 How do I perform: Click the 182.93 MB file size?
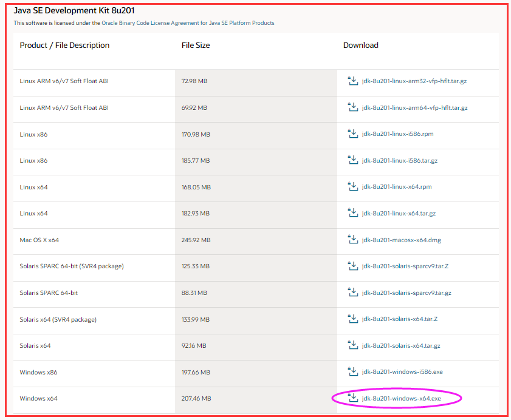pos(196,213)
